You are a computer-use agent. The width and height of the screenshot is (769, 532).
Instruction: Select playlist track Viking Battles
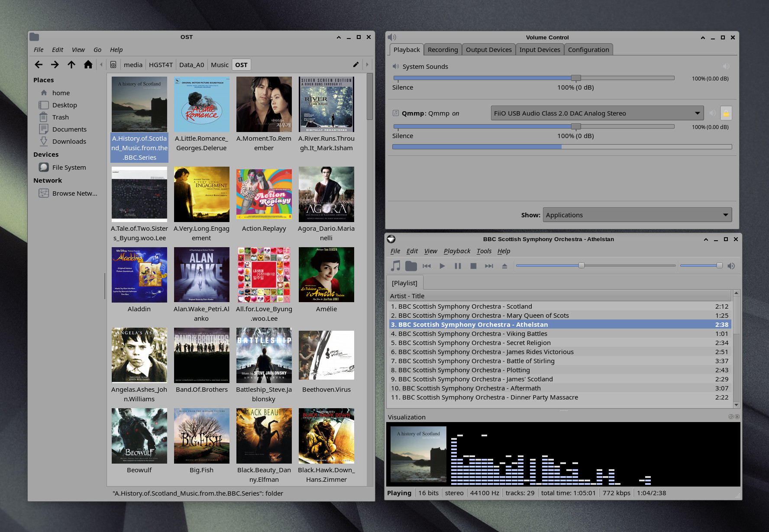[x=559, y=334]
